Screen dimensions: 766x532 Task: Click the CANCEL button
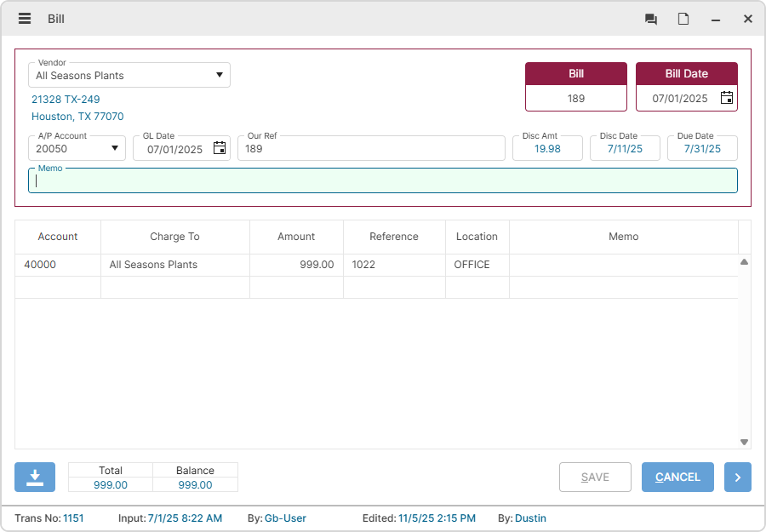677,477
